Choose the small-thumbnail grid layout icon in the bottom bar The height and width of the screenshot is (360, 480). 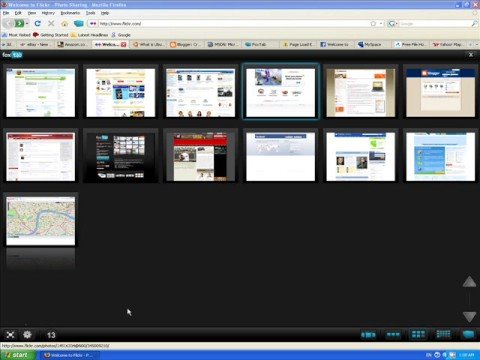[x=443, y=334]
